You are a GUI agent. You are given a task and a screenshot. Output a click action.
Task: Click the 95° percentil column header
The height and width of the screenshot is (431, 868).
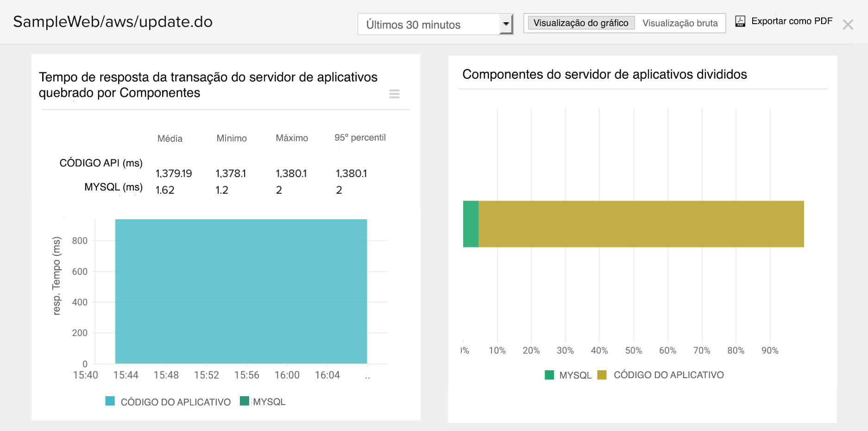tap(360, 138)
